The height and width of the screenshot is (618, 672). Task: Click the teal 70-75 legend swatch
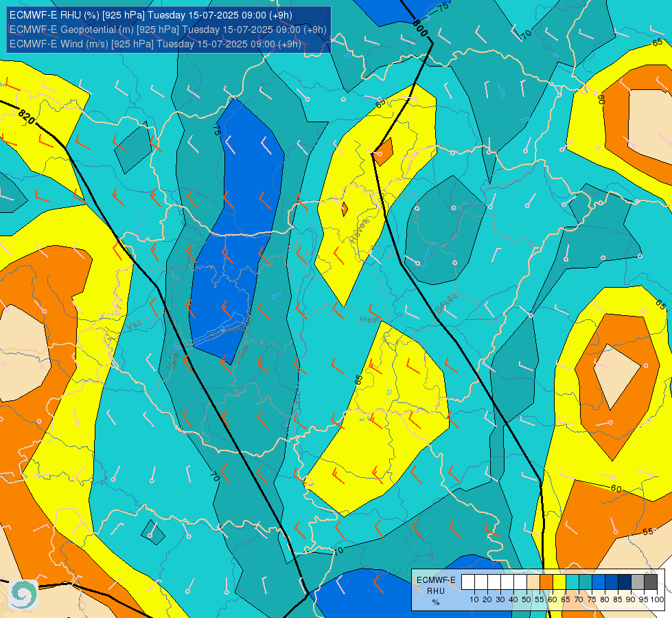[x=585, y=582]
